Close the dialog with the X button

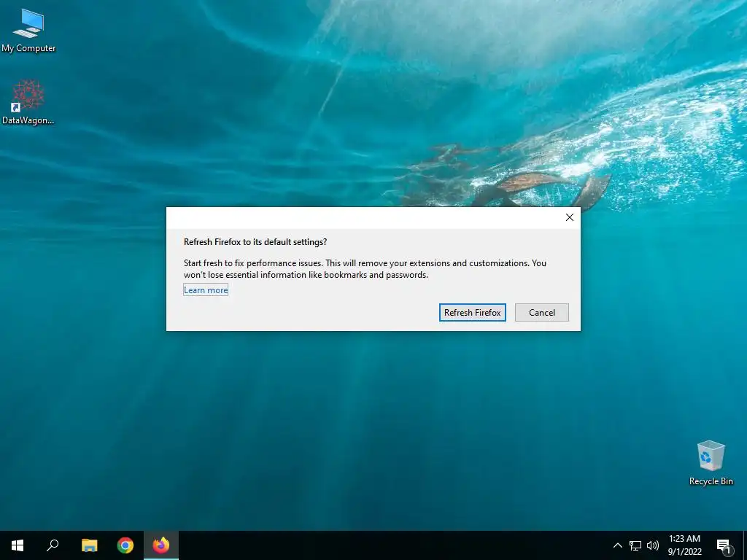(569, 217)
